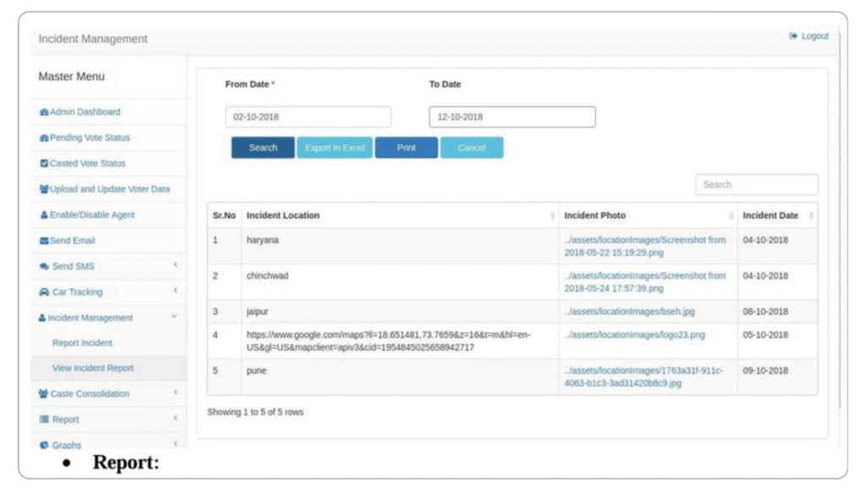The height and width of the screenshot is (489, 868).
Task: Select View Incident Report menu item
Action: click(x=92, y=369)
